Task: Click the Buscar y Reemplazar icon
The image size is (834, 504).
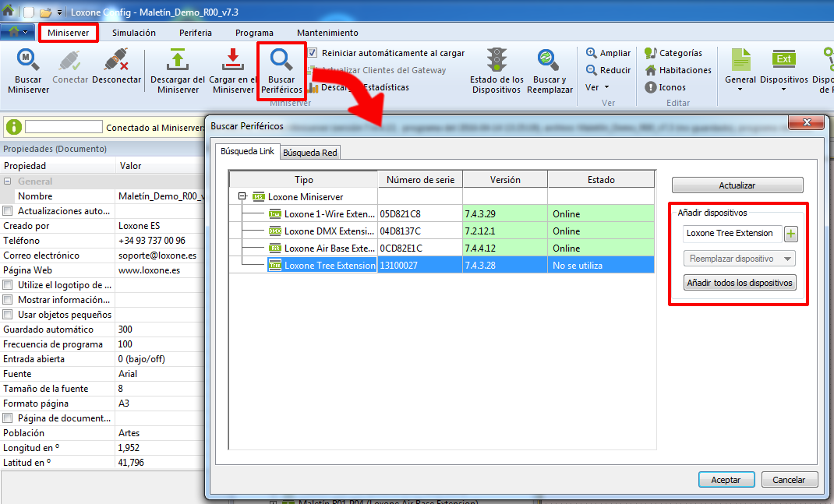Action: point(549,62)
